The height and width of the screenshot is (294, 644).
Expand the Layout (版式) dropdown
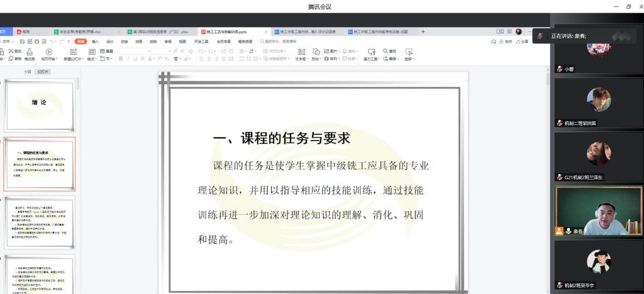pos(92,59)
